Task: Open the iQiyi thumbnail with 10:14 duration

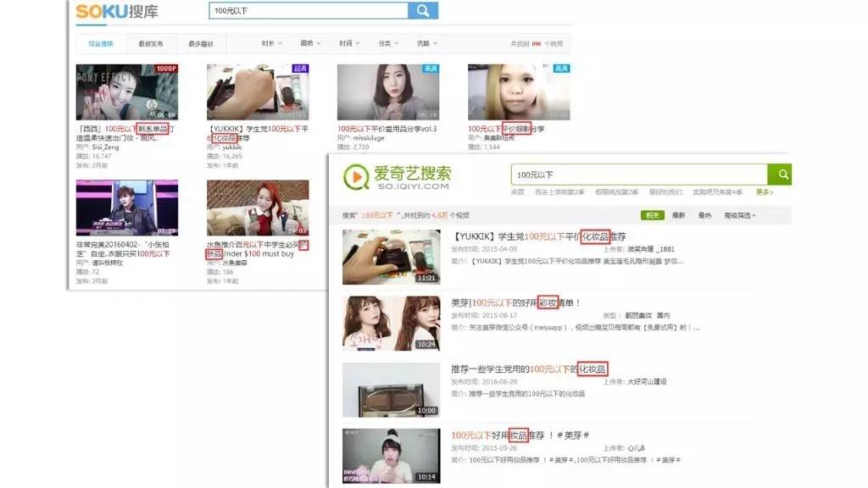Action: [x=392, y=456]
